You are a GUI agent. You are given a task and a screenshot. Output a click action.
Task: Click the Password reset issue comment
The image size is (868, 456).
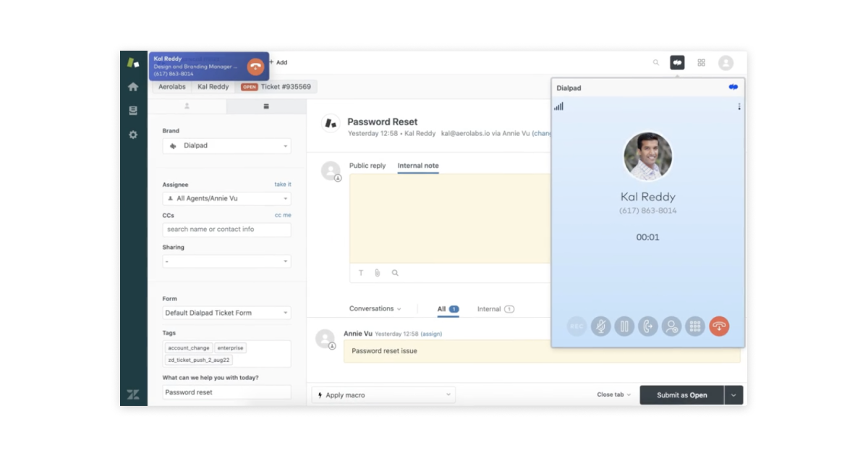coord(542,351)
